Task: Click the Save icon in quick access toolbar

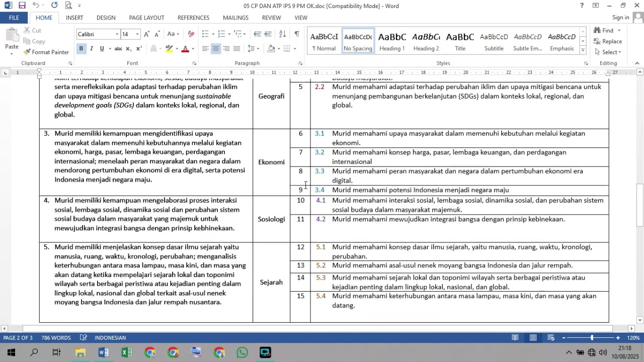Action: pos(22,6)
